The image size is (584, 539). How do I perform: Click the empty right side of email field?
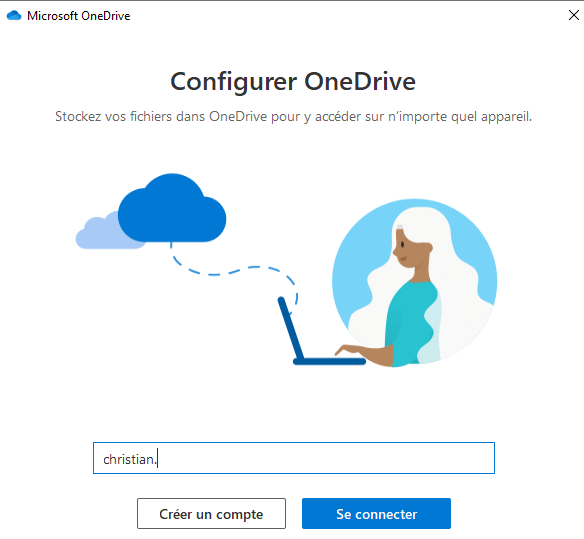pyautogui.click(x=328, y=458)
